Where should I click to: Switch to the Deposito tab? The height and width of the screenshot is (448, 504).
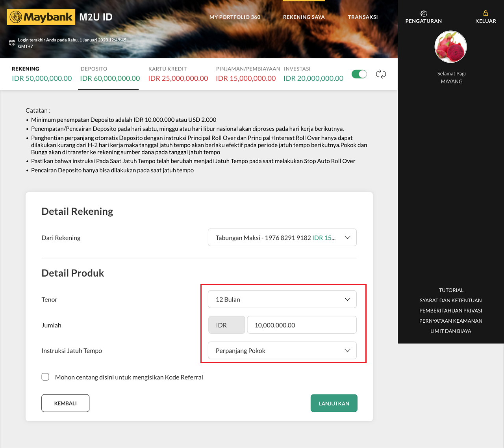point(110,74)
